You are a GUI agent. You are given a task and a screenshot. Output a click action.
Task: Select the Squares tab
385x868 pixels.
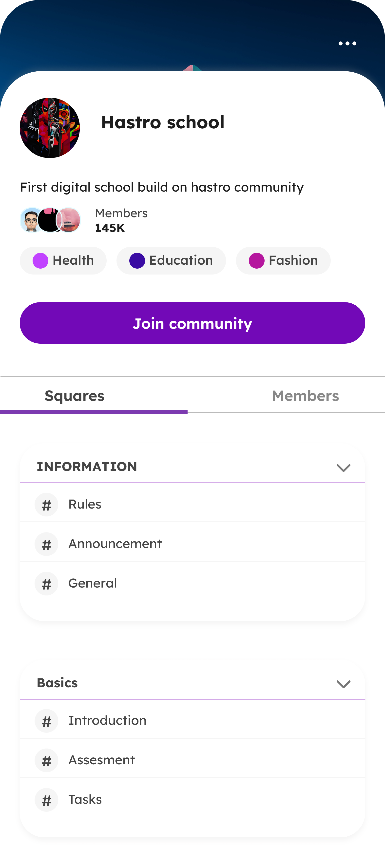tap(75, 396)
